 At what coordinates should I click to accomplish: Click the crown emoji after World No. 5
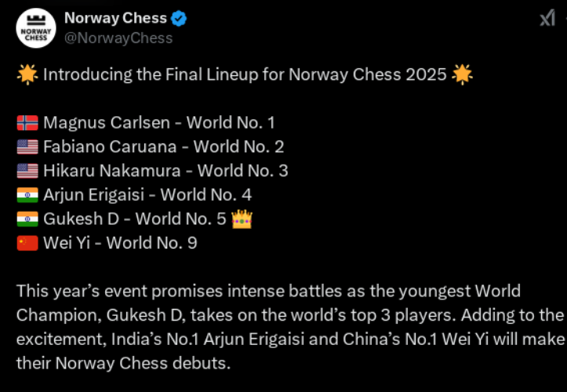242,219
